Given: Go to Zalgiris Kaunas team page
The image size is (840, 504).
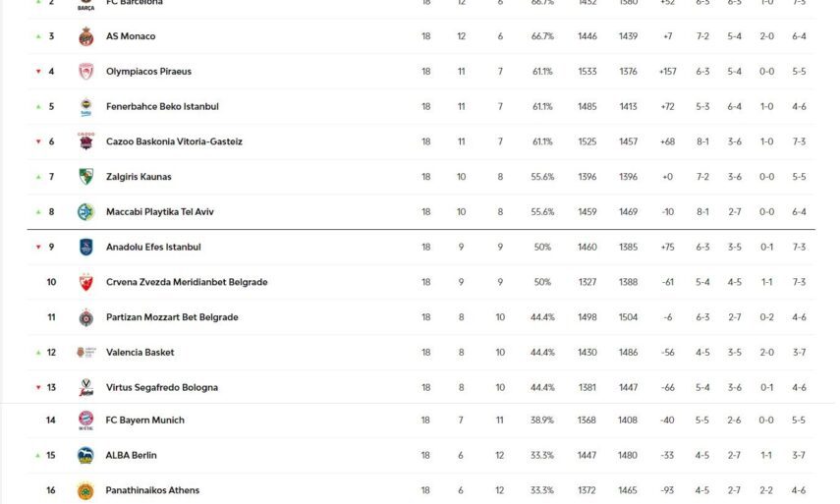Looking at the screenshot, I should click(139, 177).
